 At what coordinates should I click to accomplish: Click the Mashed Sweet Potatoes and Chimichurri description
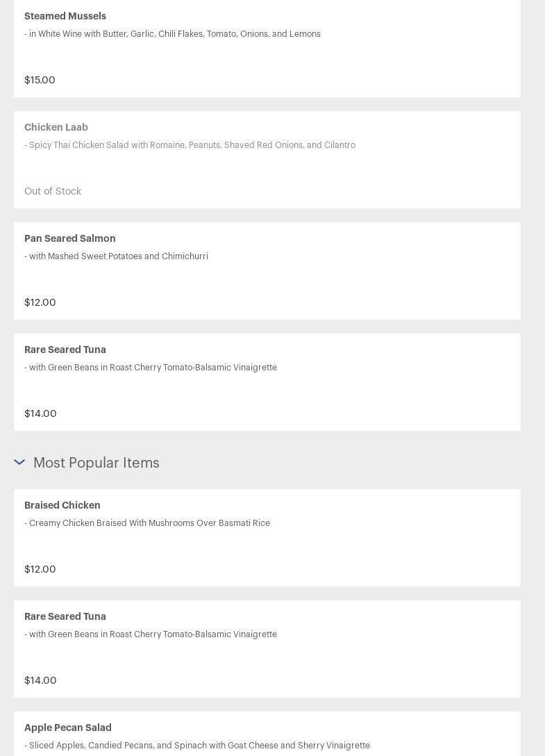click(x=116, y=256)
